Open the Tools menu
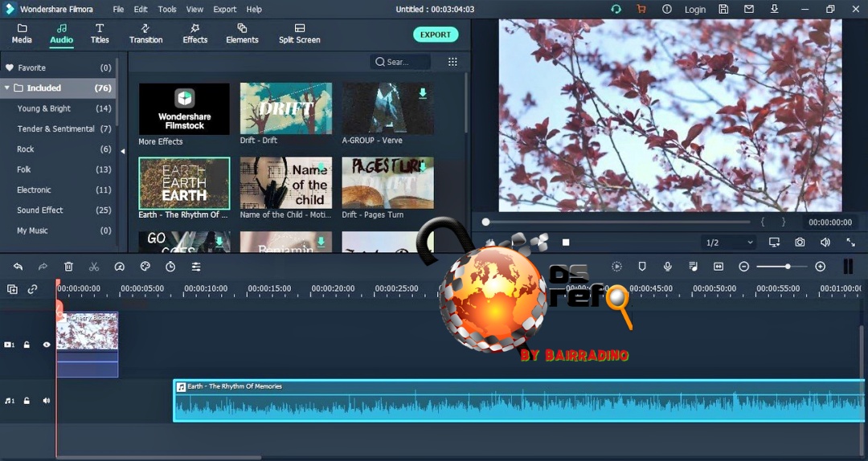This screenshot has height=461, width=868. [x=166, y=10]
